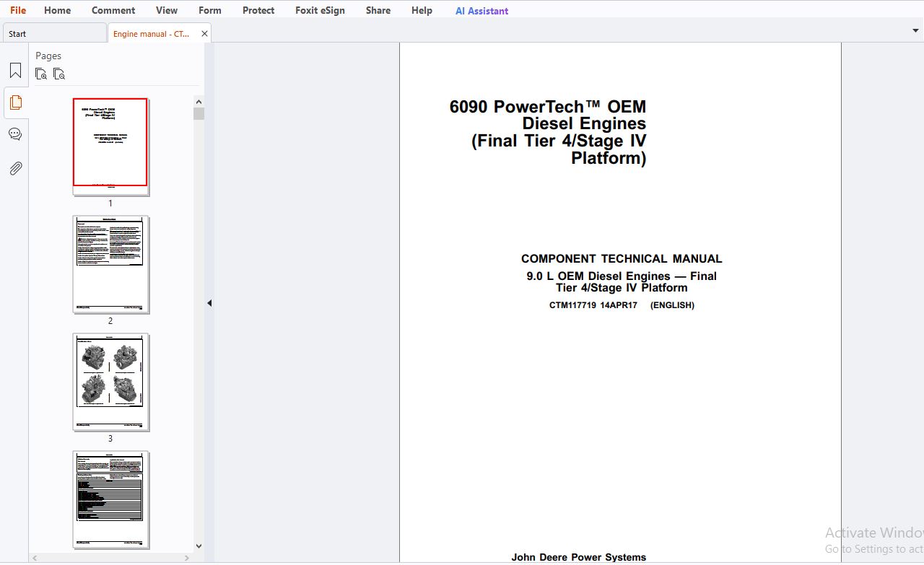Click the reduce page thumbnails icon

(59, 74)
